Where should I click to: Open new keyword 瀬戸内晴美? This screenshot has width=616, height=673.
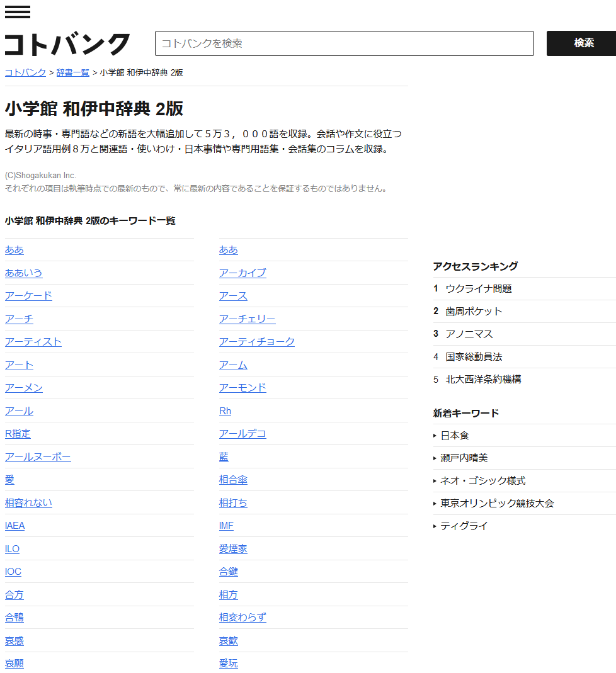coord(464,458)
